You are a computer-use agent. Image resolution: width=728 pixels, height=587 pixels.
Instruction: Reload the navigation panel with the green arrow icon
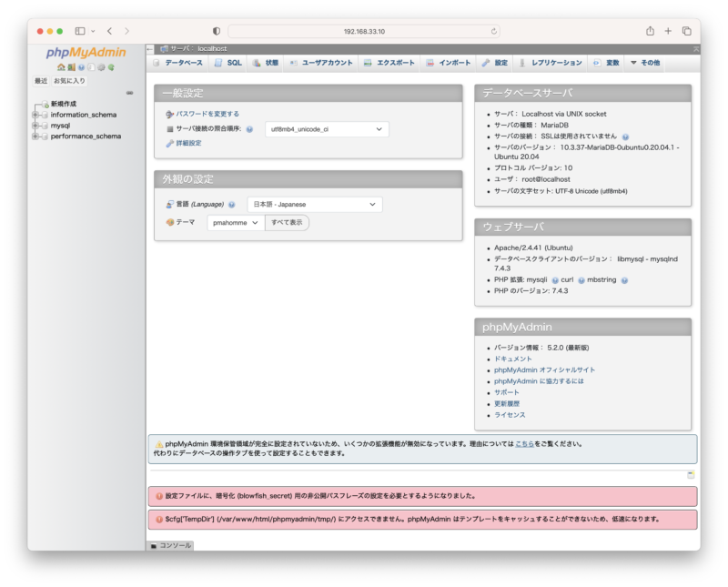point(111,67)
